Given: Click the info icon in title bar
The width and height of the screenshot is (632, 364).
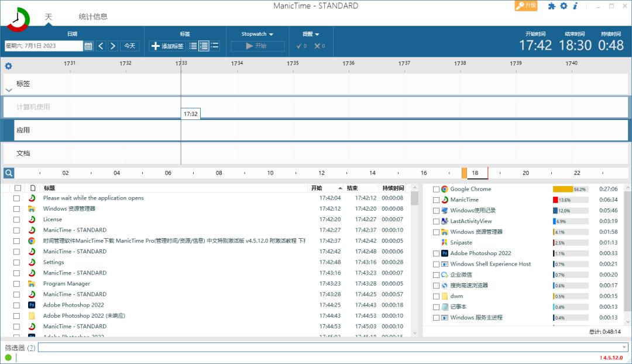Looking at the screenshot, I should click(575, 6).
